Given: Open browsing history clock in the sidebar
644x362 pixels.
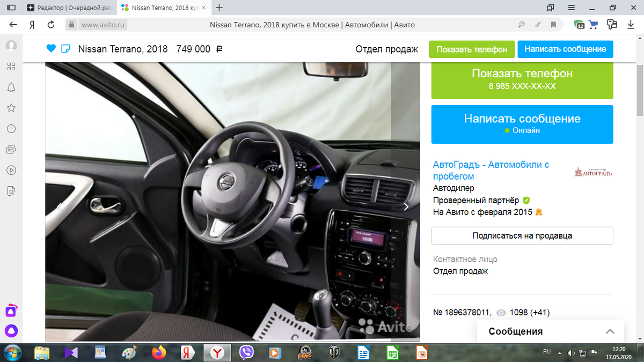Looking at the screenshot, I should click(x=11, y=129).
